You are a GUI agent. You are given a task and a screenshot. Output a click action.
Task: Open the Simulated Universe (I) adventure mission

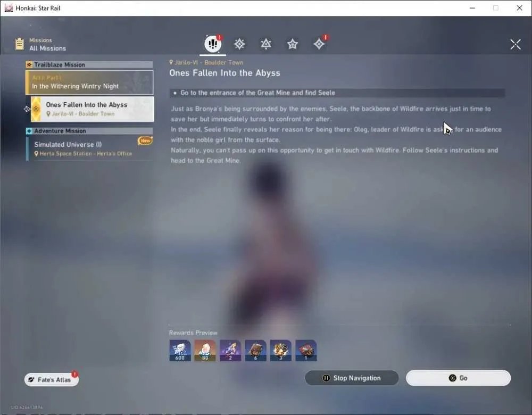[90, 148]
